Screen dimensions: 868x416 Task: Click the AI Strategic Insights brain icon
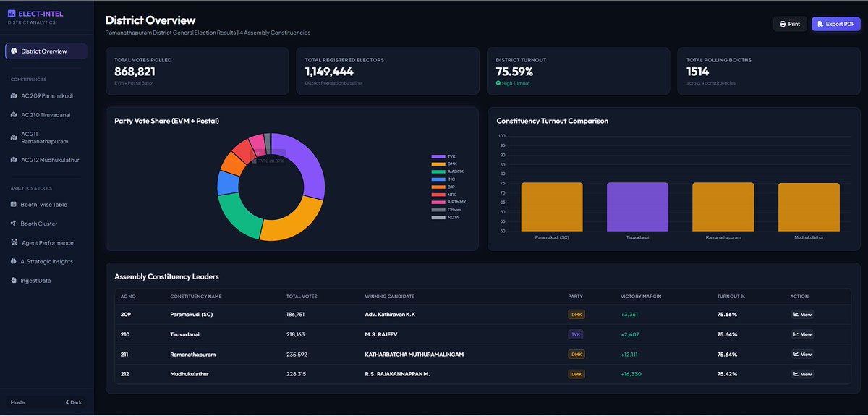click(x=14, y=261)
